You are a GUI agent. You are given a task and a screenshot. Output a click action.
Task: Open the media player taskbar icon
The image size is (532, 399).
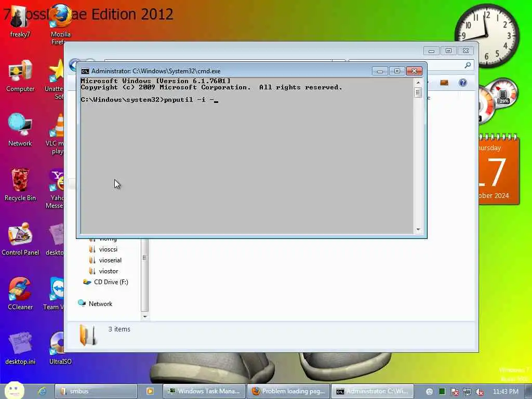(x=150, y=391)
